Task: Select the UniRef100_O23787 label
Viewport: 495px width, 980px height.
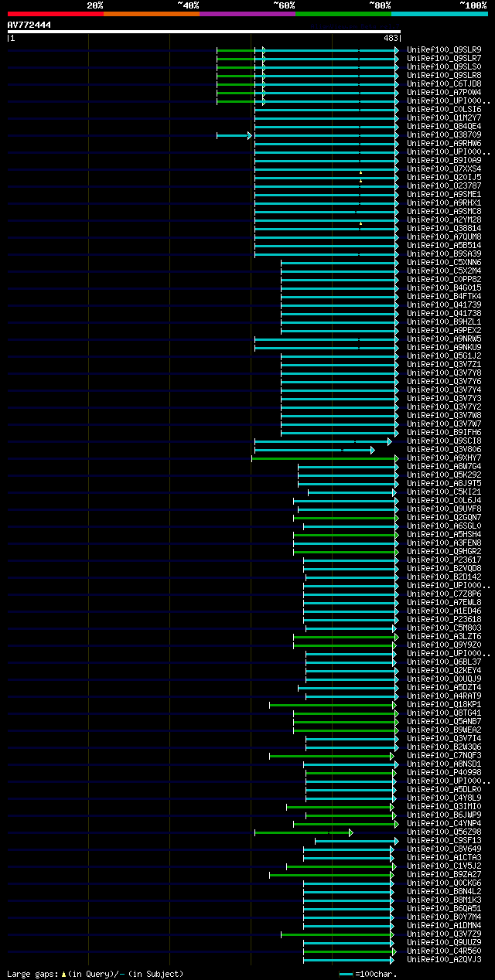Action: [x=444, y=186]
